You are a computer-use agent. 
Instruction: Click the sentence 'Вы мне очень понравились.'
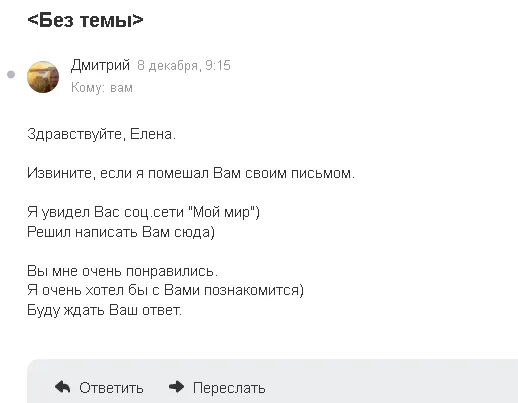click(122, 271)
